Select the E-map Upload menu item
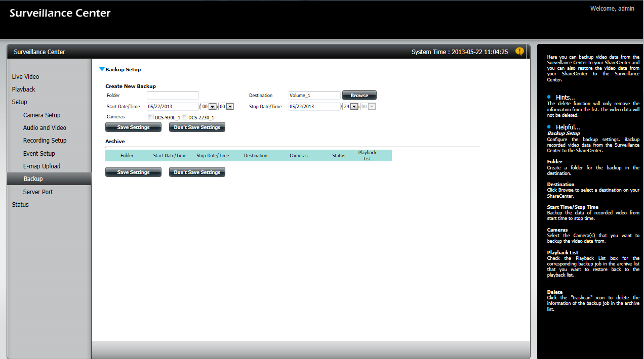The width and height of the screenshot is (644, 359). pyautogui.click(x=42, y=166)
